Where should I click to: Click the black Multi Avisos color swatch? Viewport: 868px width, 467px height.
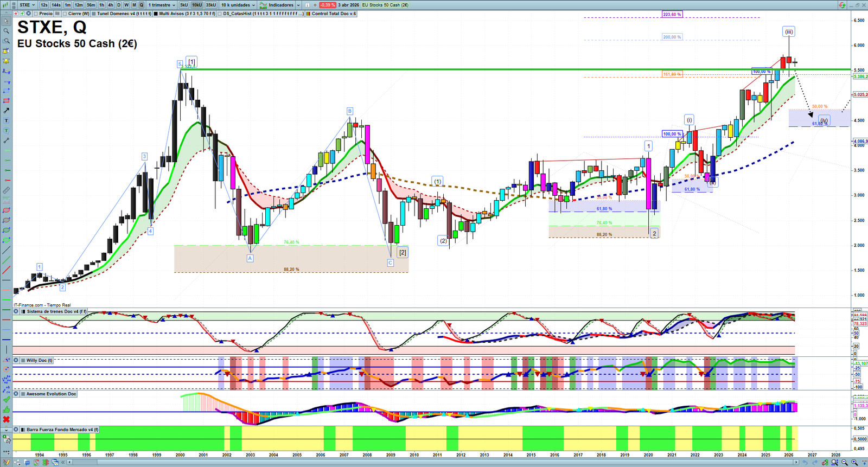click(156, 14)
